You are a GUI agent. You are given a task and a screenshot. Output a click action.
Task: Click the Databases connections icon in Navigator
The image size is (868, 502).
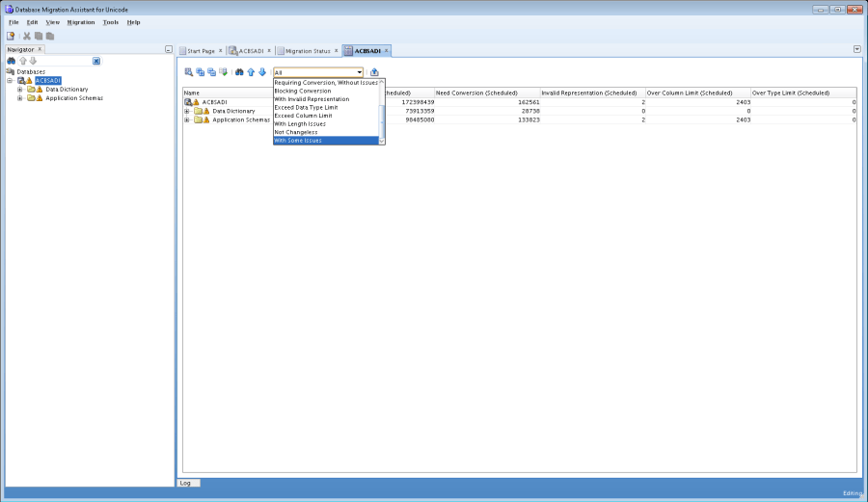tap(10, 72)
